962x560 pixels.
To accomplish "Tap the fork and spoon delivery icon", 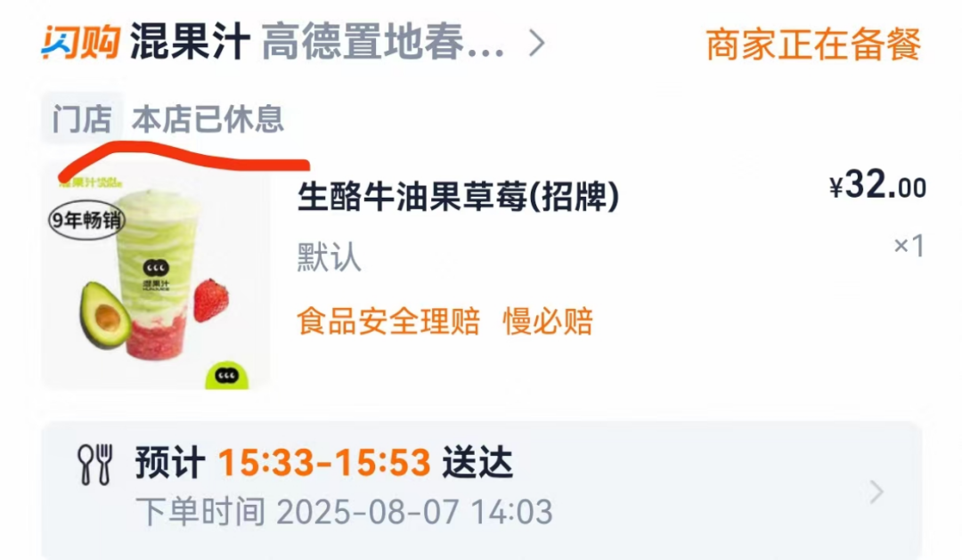I will (95, 465).
